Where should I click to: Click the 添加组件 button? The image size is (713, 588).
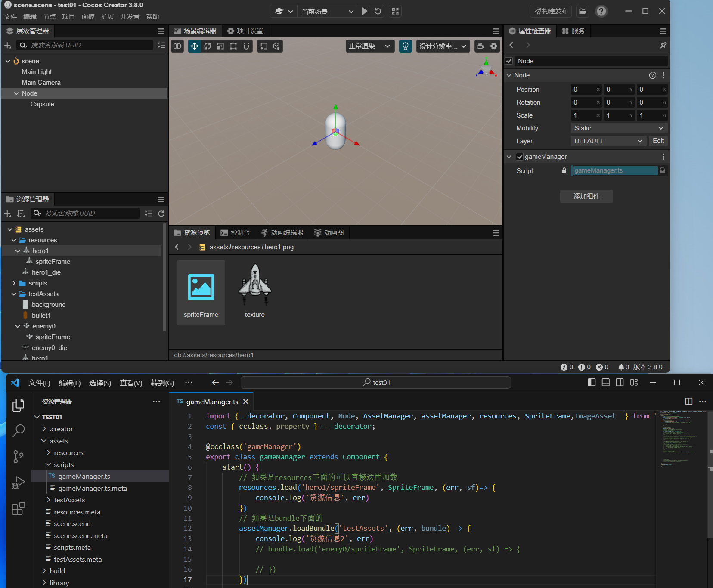coord(586,196)
